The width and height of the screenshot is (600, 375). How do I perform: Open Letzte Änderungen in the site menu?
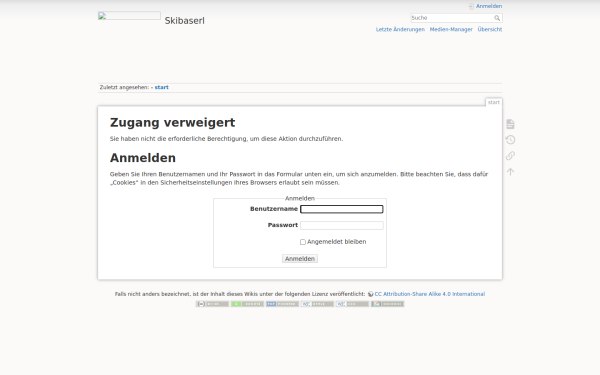tap(400, 29)
